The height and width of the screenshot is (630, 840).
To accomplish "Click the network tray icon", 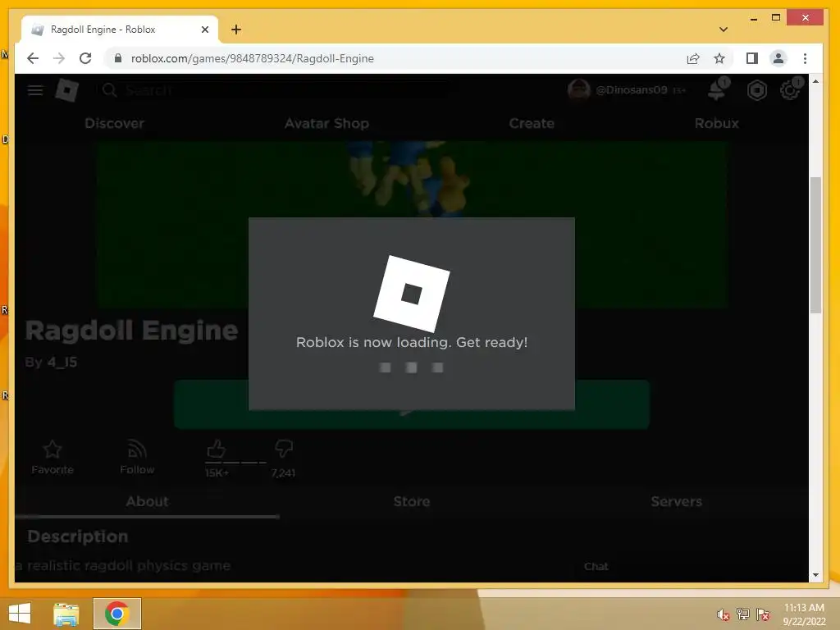I will (743, 614).
